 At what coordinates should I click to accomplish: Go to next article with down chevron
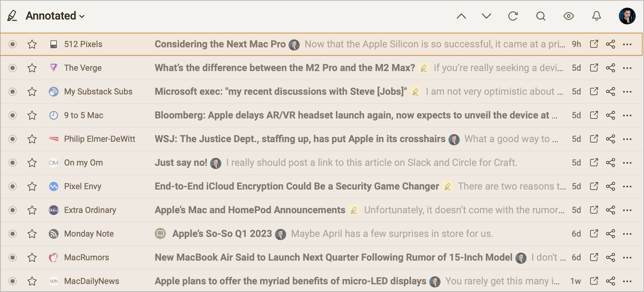[486, 16]
